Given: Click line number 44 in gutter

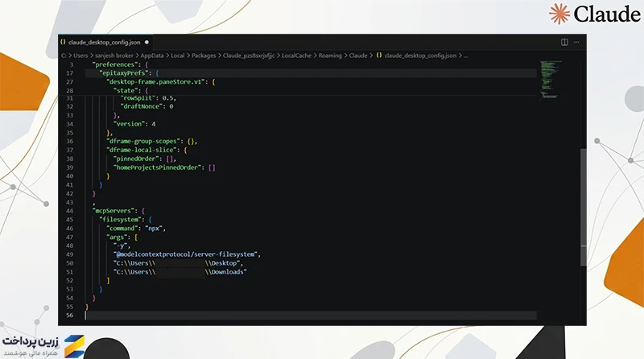Looking at the screenshot, I should (x=69, y=211).
